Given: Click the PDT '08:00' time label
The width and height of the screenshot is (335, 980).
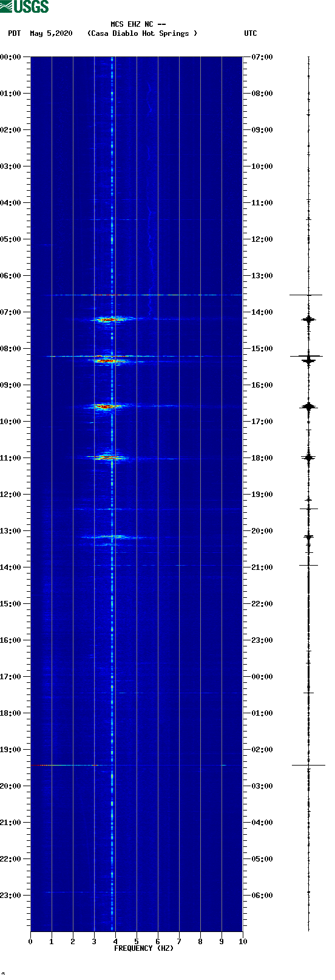Looking at the screenshot, I should click(x=10, y=349).
